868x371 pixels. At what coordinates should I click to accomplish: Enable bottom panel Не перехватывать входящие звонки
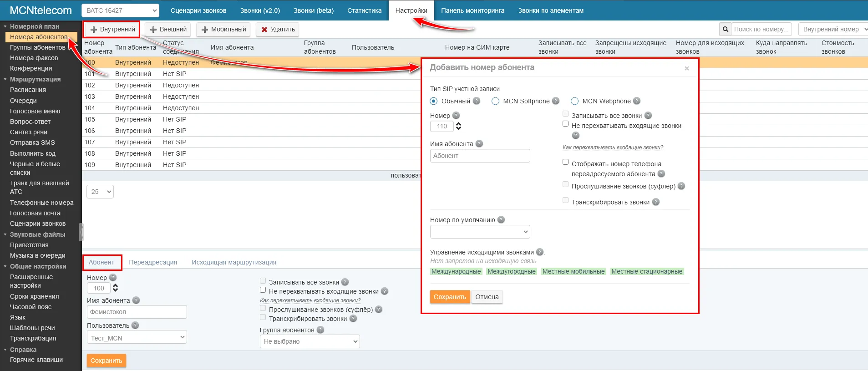click(x=263, y=290)
